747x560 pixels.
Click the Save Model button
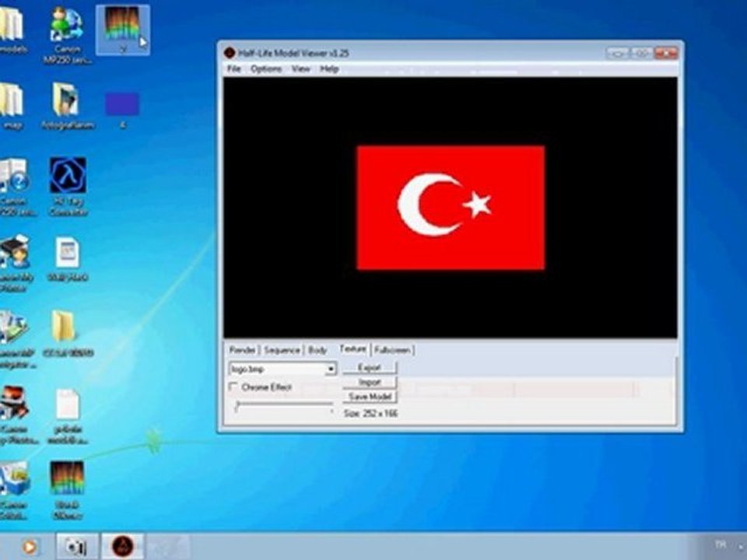369,396
